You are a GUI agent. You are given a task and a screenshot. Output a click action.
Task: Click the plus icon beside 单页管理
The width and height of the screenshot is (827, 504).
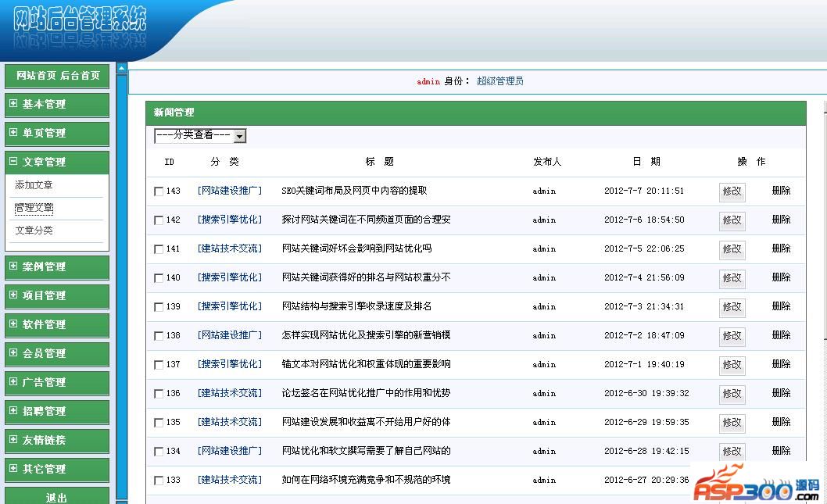pos(13,132)
